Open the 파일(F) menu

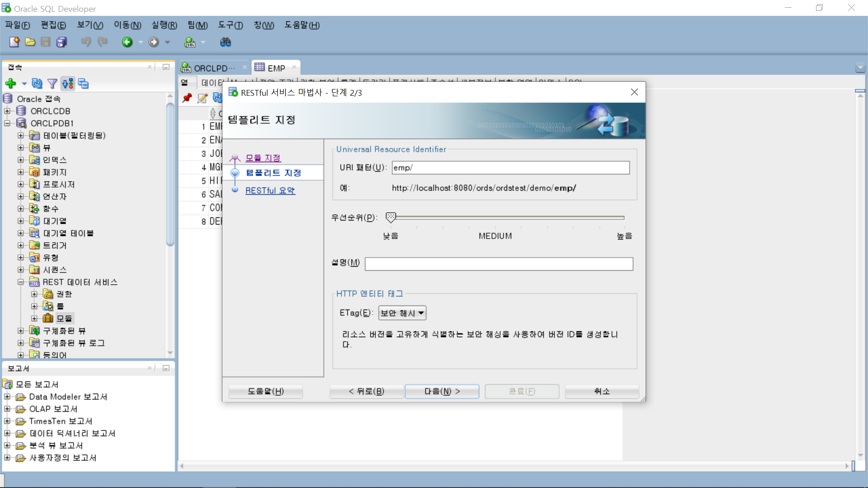pyautogui.click(x=18, y=25)
